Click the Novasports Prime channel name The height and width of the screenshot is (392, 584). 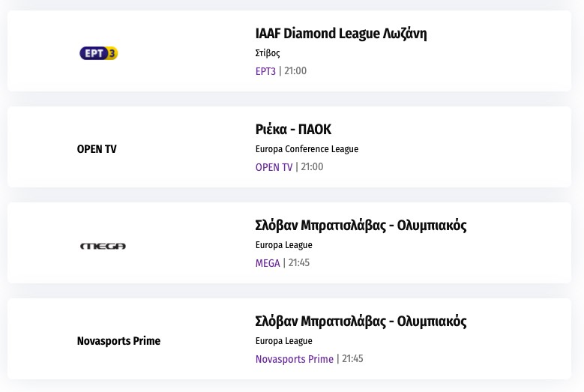click(118, 341)
